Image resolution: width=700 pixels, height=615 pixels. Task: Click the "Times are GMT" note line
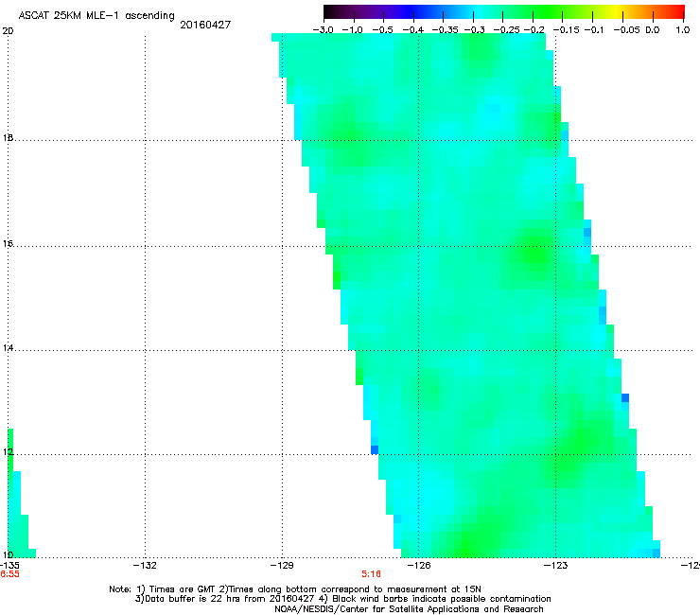point(294,589)
